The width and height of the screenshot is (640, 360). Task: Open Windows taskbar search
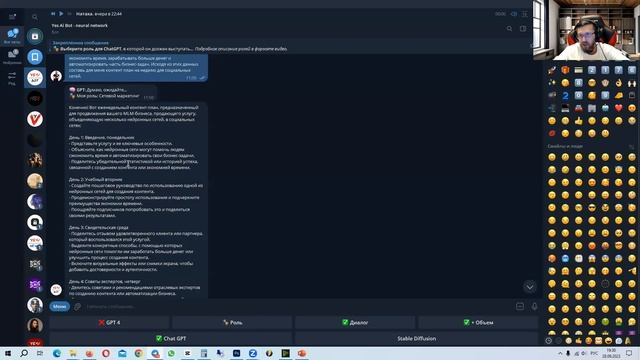tap(24, 353)
